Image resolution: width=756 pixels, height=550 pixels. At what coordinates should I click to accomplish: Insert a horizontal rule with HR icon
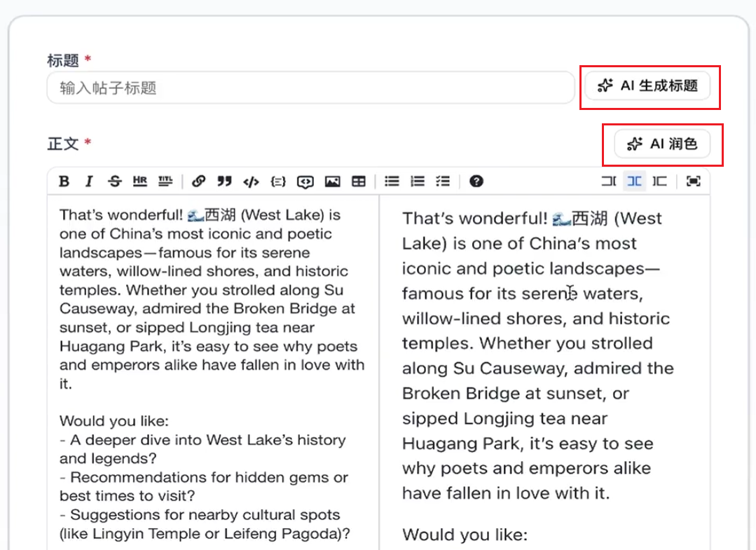click(x=140, y=181)
